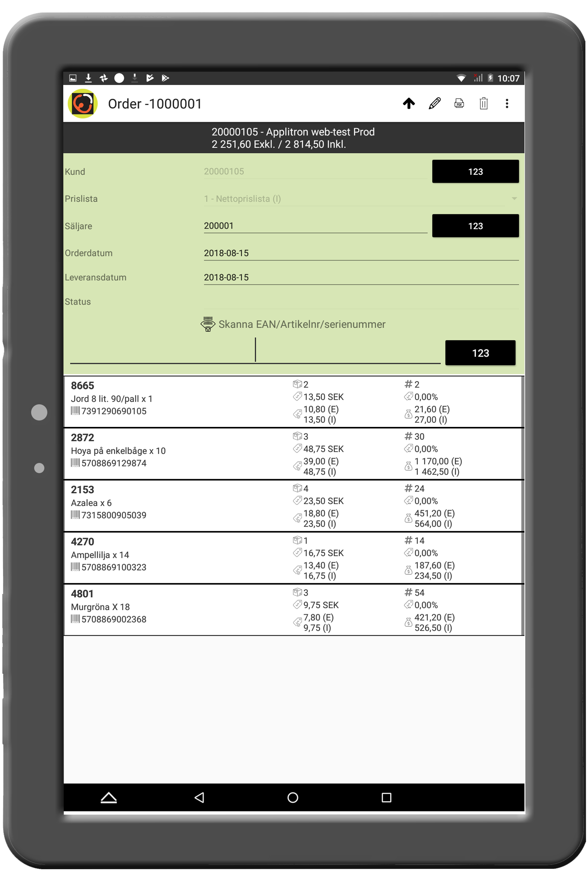
Task: Tap barcode icon beside 5708869129874
Action: [75, 462]
